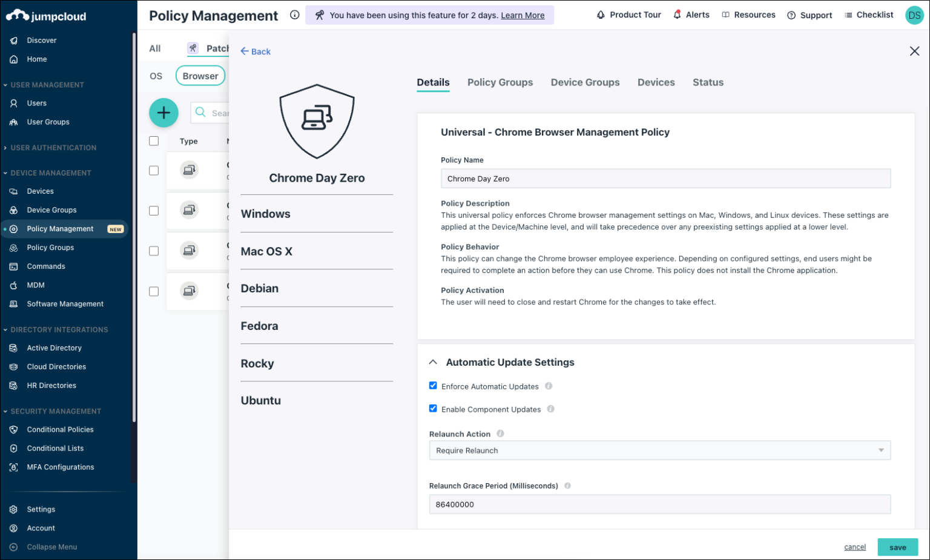Disable Enable Component Updates

(x=433, y=408)
